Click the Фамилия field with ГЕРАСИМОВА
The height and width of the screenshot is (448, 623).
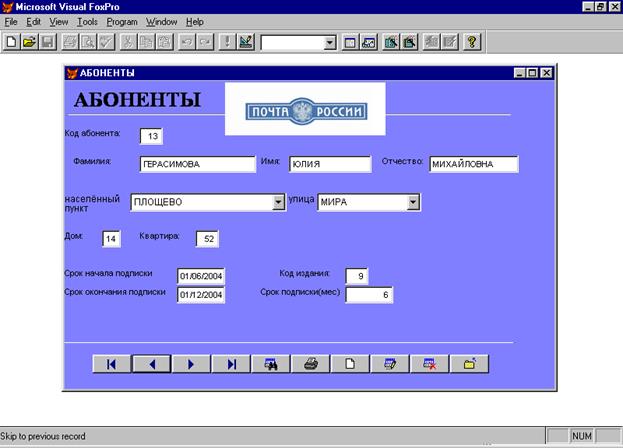click(197, 165)
